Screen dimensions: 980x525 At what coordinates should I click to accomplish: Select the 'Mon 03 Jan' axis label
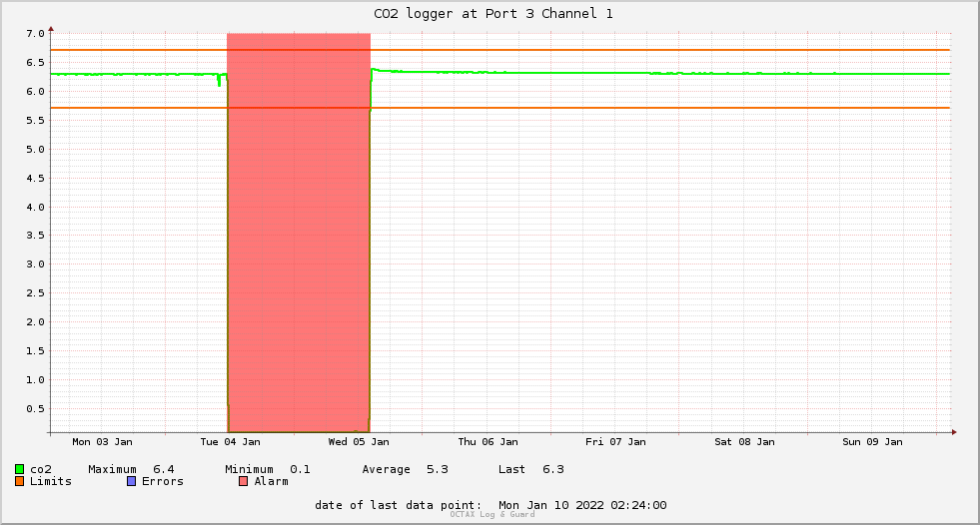click(x=103, y=442)
